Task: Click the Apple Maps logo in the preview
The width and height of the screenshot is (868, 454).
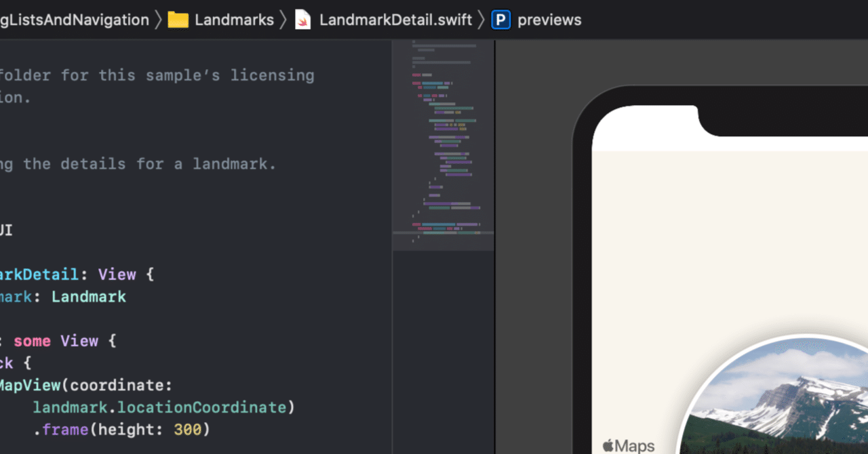Action: click(x=627, y=445)
